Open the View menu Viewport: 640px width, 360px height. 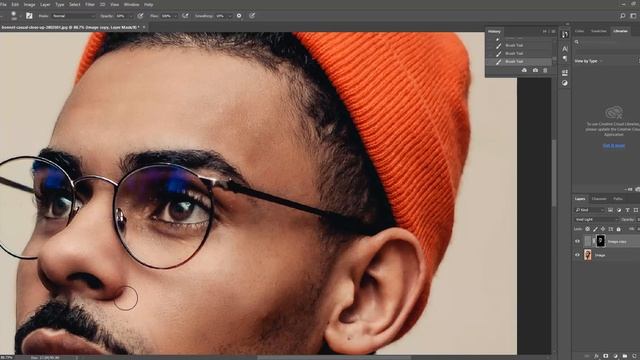[115, 4]
